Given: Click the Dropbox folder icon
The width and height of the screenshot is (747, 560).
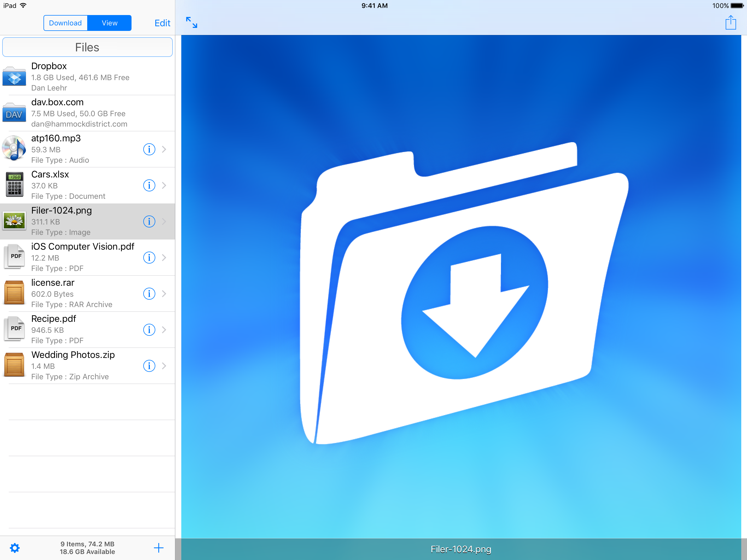Looking at the screenshot, I should point(14,77).
